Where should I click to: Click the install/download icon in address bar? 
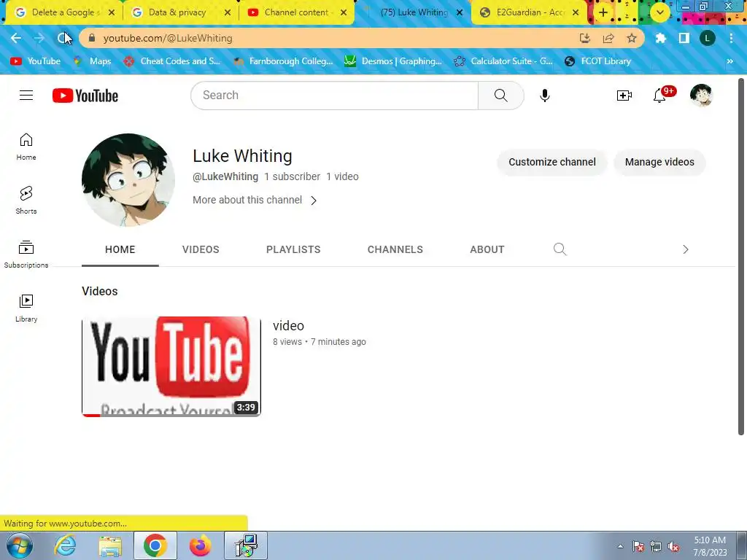(585, 38)
